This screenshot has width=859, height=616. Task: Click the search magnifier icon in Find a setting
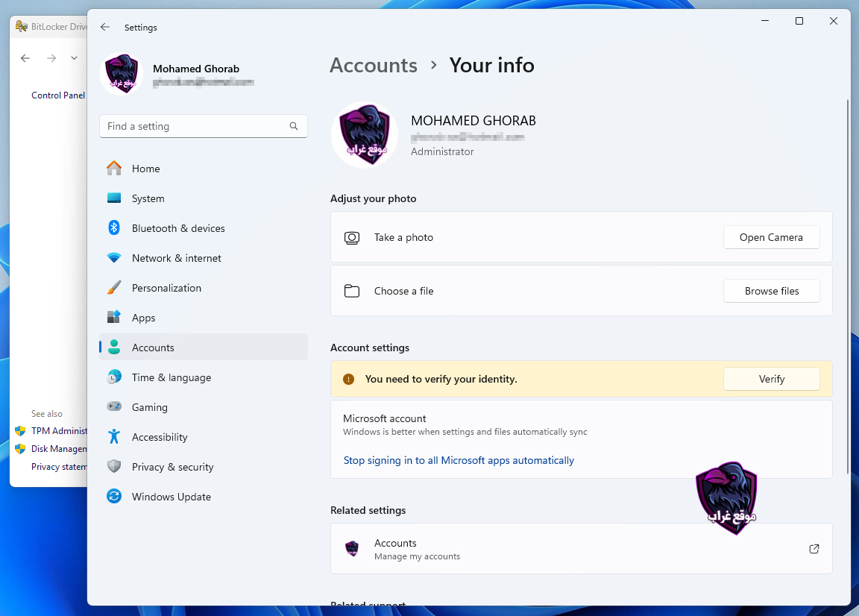click(294, 126)
